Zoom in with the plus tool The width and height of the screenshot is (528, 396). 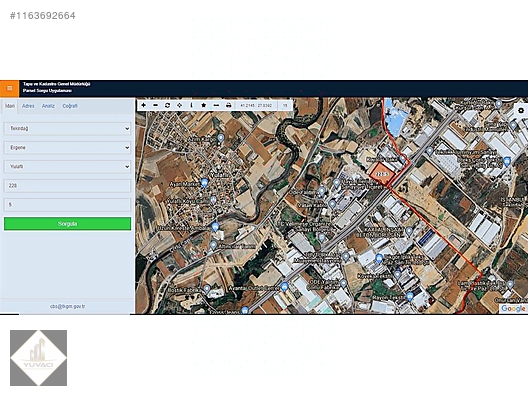pos(143,105)
